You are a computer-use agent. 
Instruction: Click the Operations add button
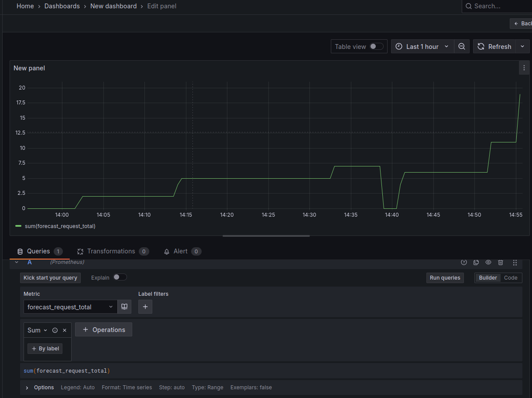coord(103,330)
